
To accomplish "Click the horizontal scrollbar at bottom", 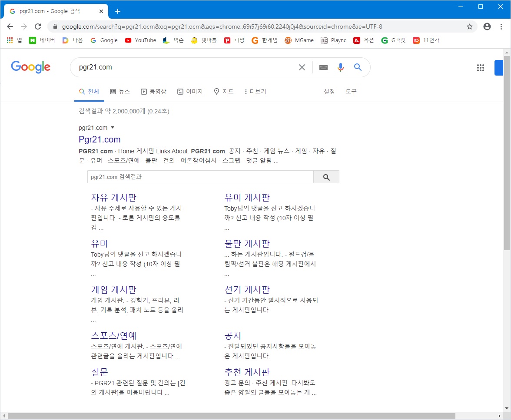I will point(230,416).
